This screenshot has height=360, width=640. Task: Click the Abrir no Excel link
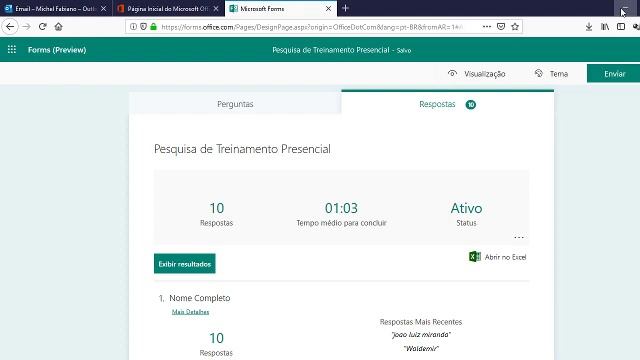[x=505, y=257]
